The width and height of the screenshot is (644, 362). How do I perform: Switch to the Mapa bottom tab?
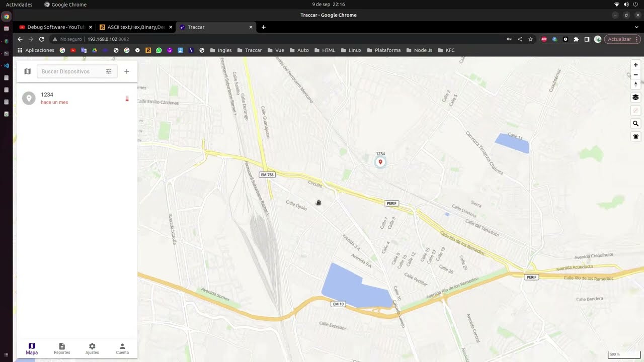pyautogui.click(x=32, y=349)
